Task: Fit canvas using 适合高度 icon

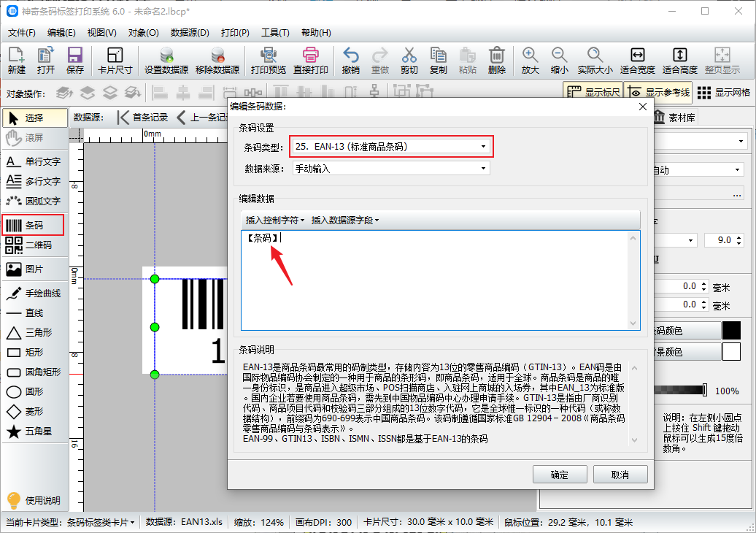Action: [680, 61]
